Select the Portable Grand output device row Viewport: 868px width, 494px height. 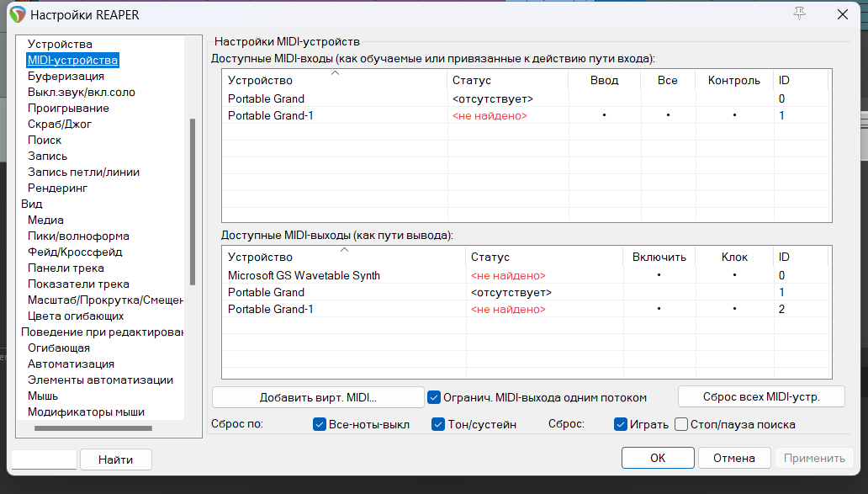pyautogui.click(x=526, y=292)
